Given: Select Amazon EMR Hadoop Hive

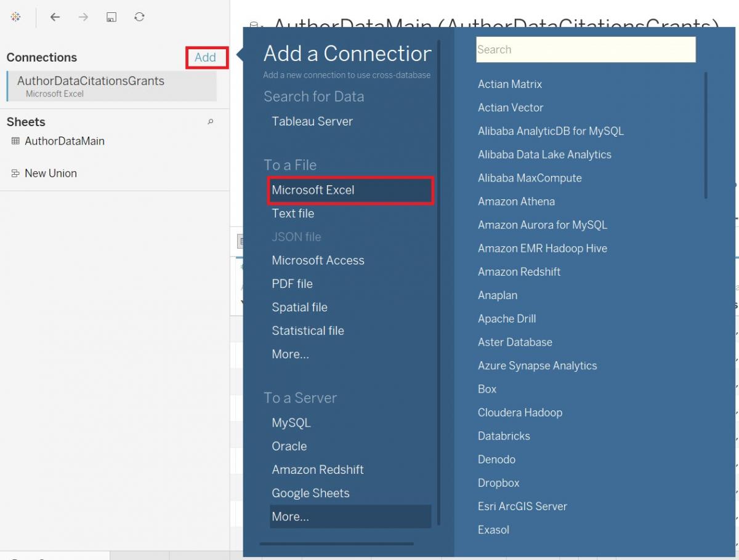Looking at the screenshot, I should pyautogui.click(x=543, y=248).
